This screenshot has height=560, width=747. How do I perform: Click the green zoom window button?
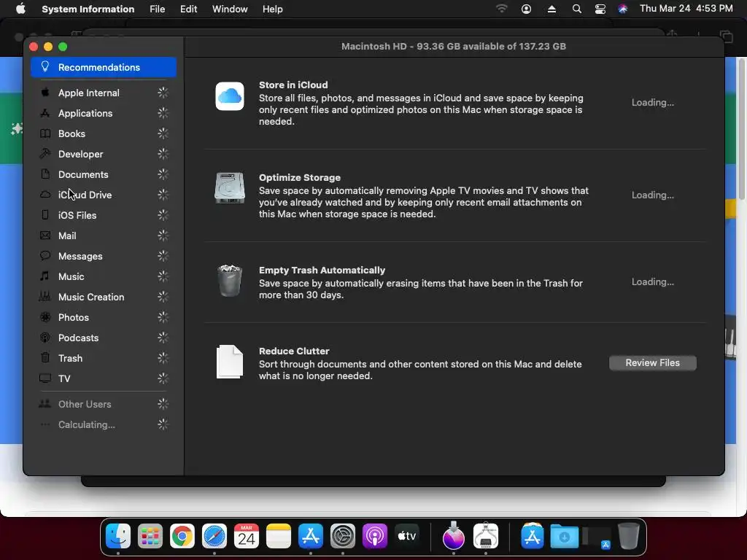point(63,47)
